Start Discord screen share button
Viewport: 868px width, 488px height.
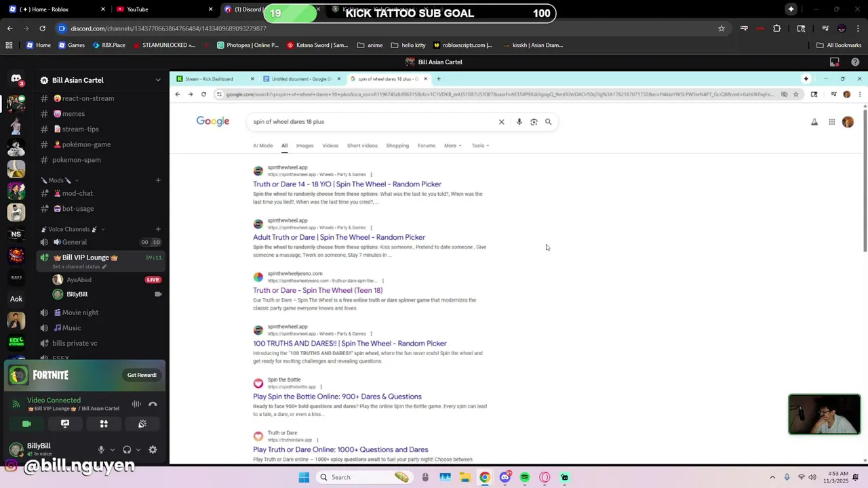tap(65, 424)
